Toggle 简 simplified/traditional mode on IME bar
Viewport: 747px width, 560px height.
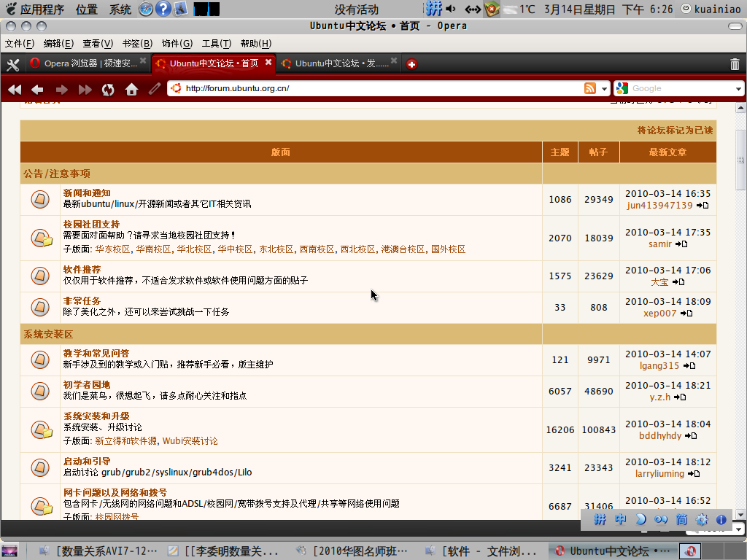pyautogui.click(x=682, y=519)
